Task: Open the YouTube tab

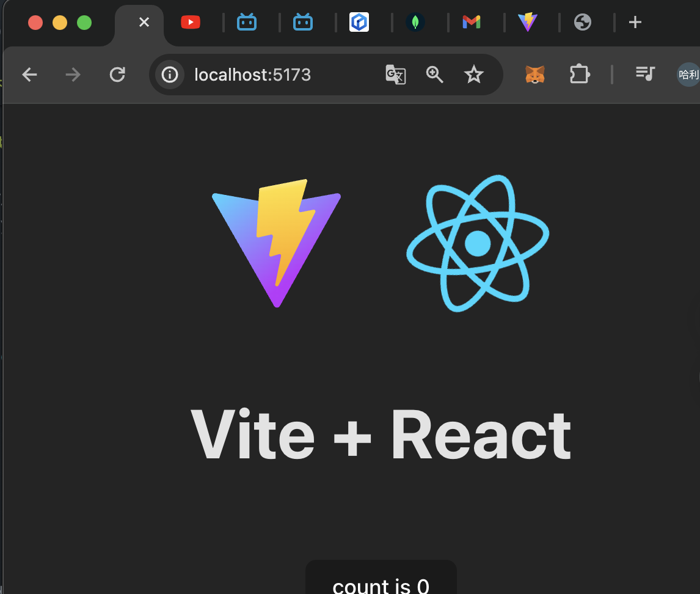Action: 191,23
